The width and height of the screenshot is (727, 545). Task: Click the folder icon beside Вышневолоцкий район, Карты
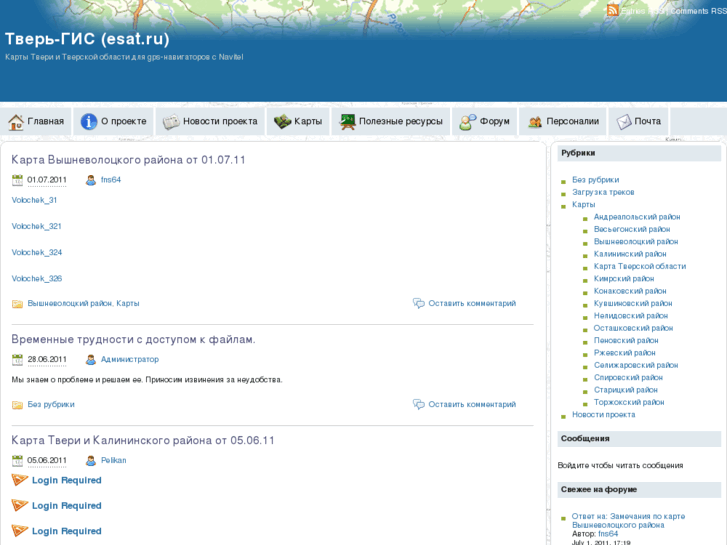click(17, 304)
